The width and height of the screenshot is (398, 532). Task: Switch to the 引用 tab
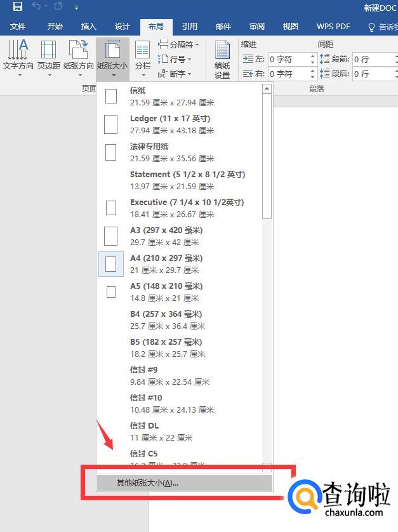(190, 27)
